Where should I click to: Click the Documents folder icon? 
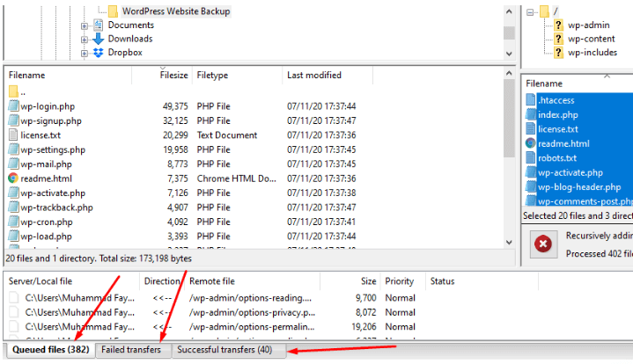[98, 25]
